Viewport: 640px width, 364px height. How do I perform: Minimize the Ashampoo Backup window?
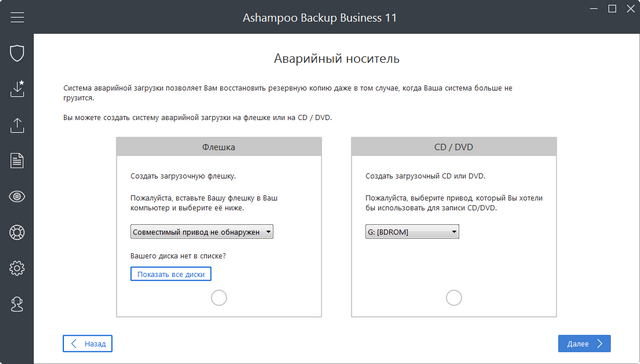click(x=594, y=9)
